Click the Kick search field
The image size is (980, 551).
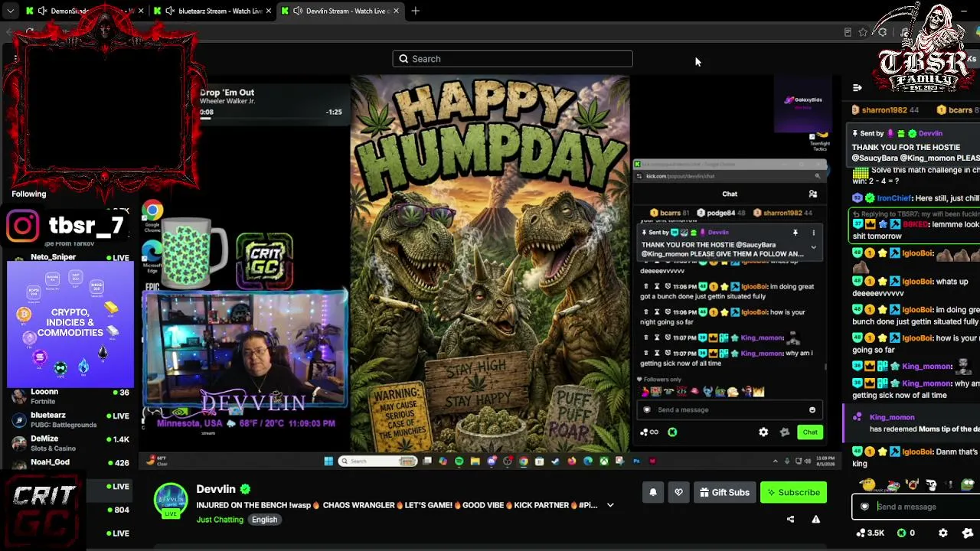(x=512, y=59)
